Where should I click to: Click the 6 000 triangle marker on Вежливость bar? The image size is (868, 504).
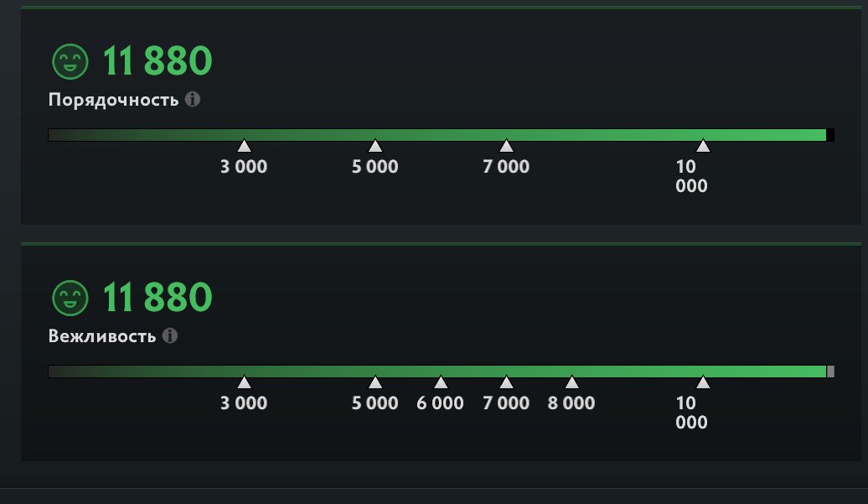pyautogui.click(x=441, y=382)
